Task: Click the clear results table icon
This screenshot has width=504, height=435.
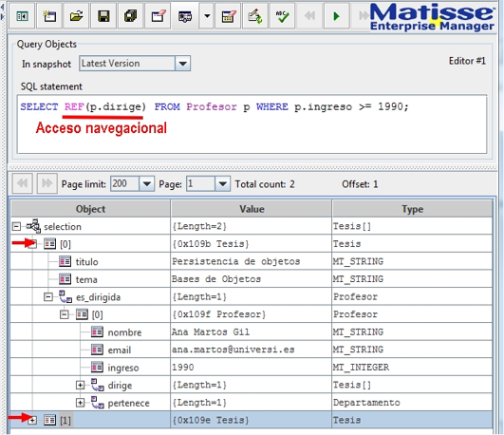Action: point(228,16)
